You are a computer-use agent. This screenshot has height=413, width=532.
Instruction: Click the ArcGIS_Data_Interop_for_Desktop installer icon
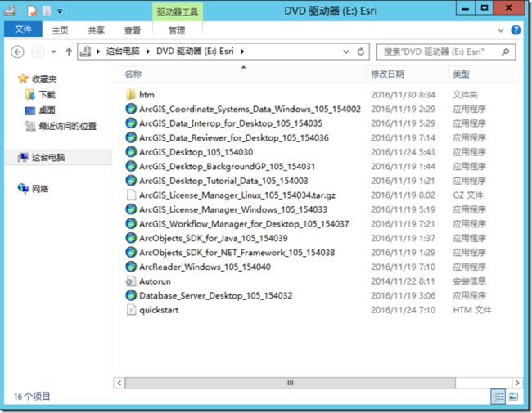(x=131, y=123)
